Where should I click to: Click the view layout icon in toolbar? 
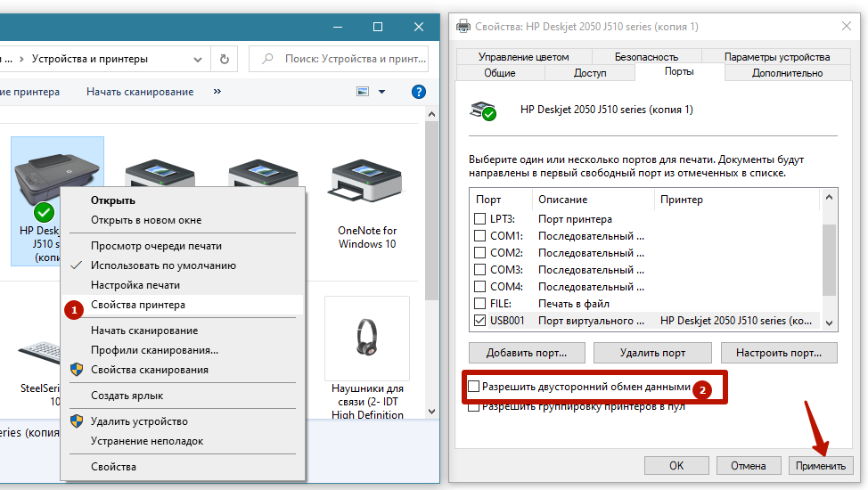tap(363, 92)
